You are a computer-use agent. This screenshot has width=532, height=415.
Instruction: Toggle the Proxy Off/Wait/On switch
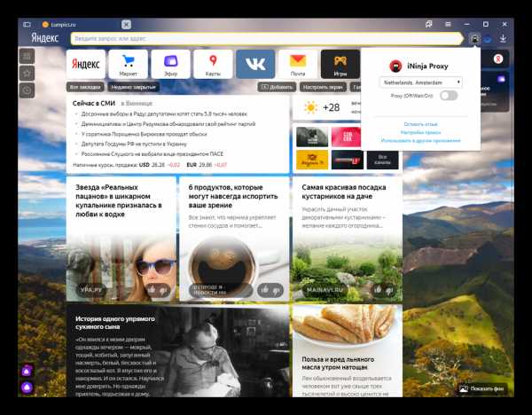[x=449, y=96]
